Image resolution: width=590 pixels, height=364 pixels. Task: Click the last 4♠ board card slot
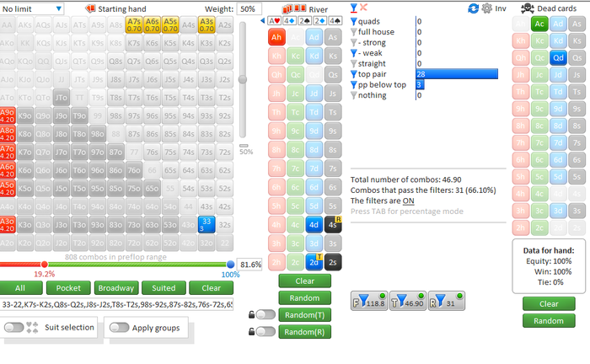point(335,21)
